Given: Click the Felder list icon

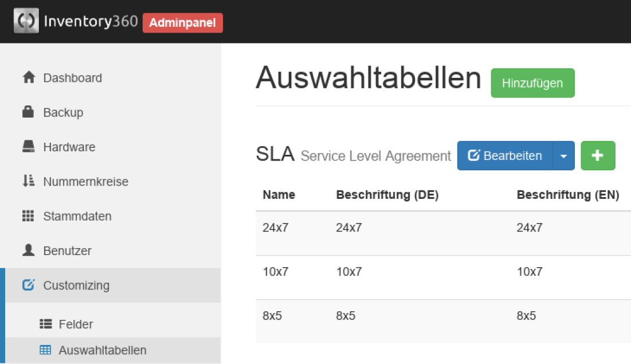Looking at the screenshot, I should (x=45, y=324).
